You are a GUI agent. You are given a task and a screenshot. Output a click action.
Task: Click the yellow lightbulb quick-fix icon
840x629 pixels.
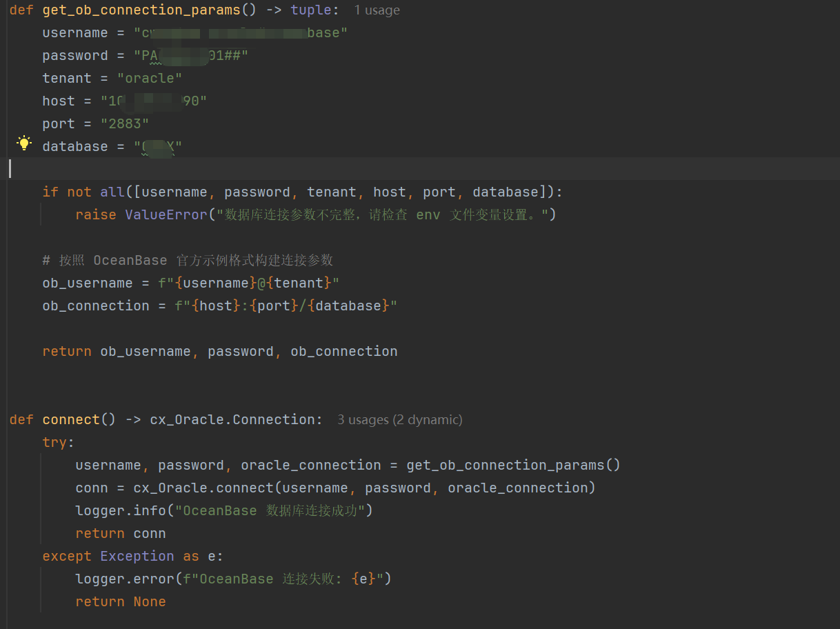24,143
